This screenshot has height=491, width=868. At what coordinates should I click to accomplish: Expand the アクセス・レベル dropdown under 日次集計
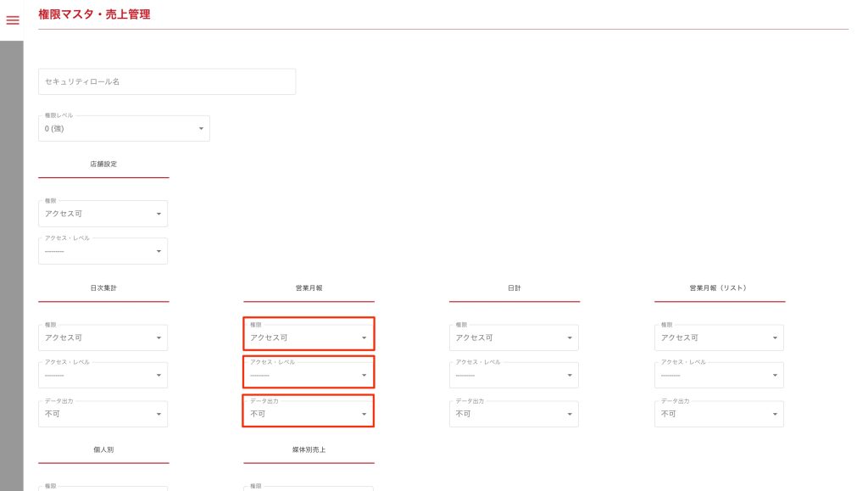103,375
